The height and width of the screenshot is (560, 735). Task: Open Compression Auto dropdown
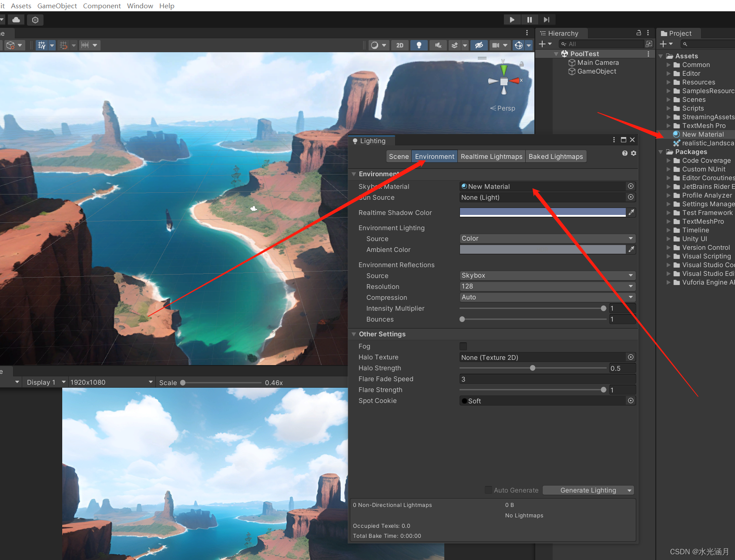tap(547, 297)
